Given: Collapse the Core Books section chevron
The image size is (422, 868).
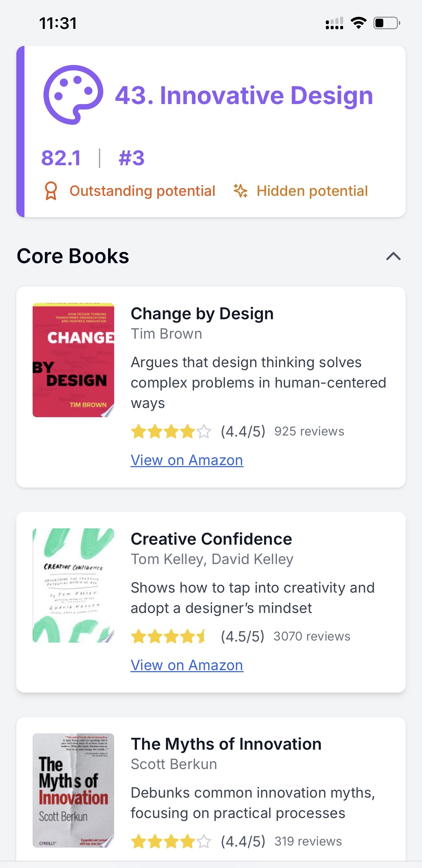Looking at the screenshot, I should click(393, 256).
